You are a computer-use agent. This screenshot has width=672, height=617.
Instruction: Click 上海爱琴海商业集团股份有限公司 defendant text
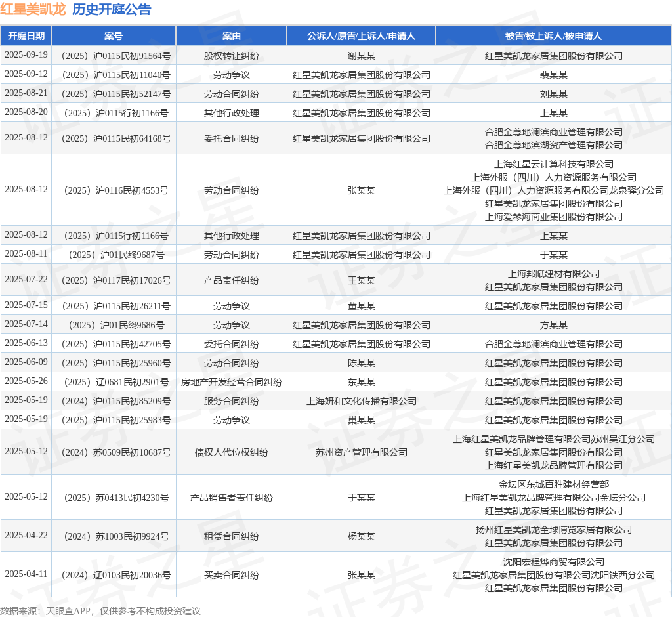pyautogui.click(x=554, y=217)
